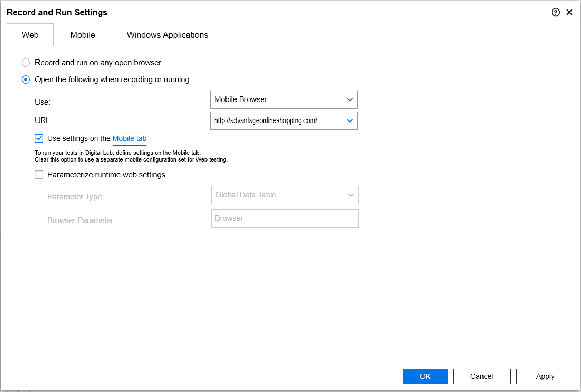Viewport: 581px width, 392px height.
Task: Select Record and run on any open browser
Action: [x=26, y=63]
